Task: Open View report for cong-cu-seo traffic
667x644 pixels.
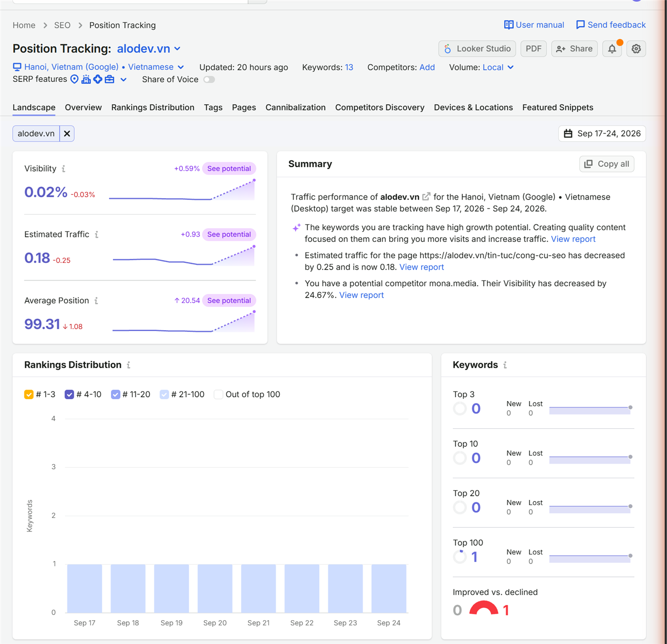Action: click(422, 267)
